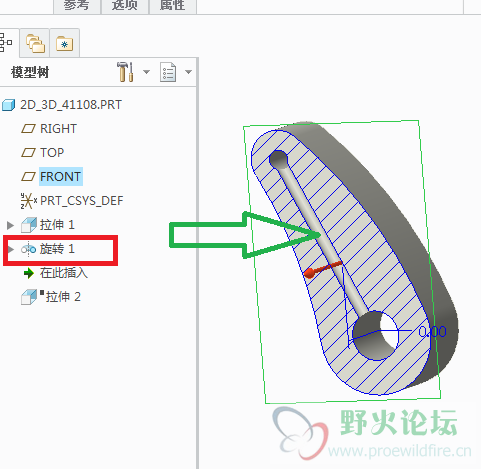Screen dimensions: 481x469
Task: Switch to the favorites folder tab icon
Action: [65, 43]
